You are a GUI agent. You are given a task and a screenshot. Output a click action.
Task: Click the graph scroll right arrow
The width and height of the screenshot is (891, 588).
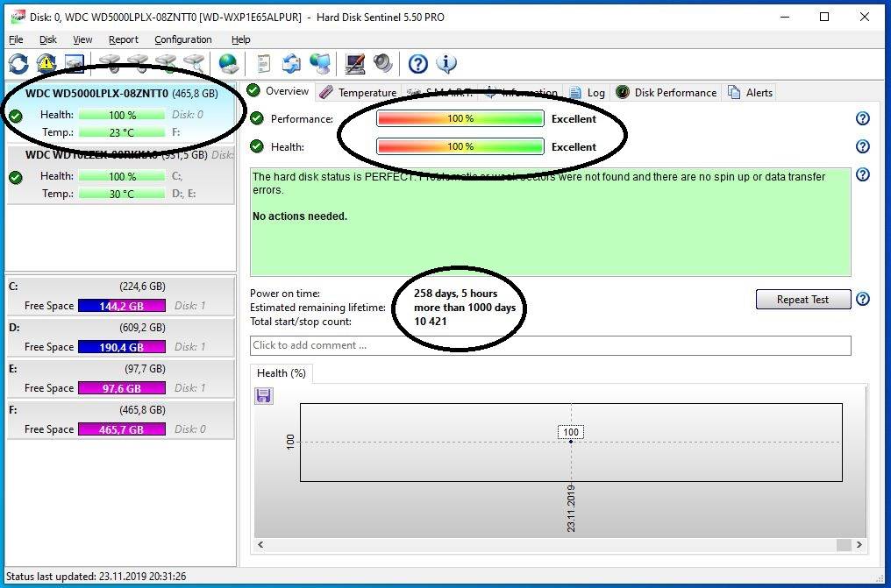pyautogui.click(x=859, y=545)
